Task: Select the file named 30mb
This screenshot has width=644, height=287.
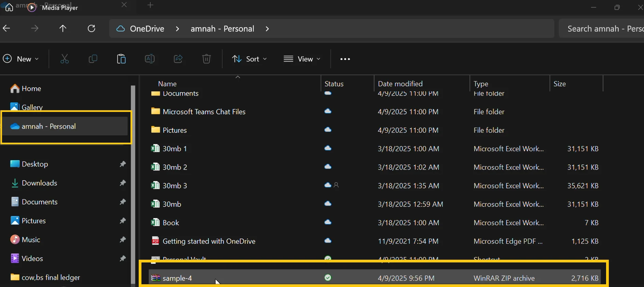Action: point(172,204)
